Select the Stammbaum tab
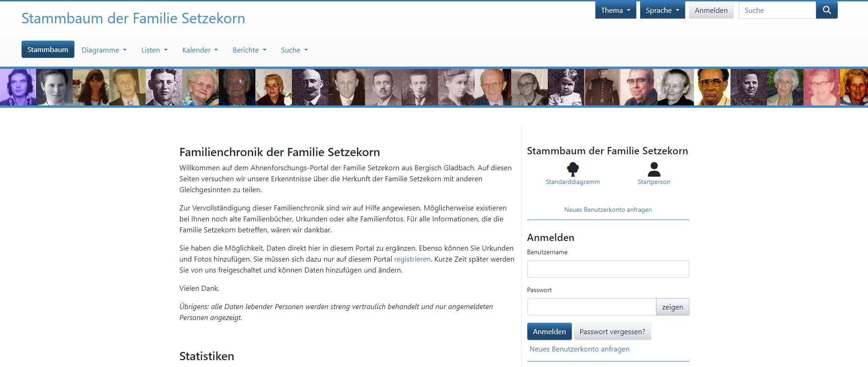This screenshot has width=868, height=367. [48, 49]
